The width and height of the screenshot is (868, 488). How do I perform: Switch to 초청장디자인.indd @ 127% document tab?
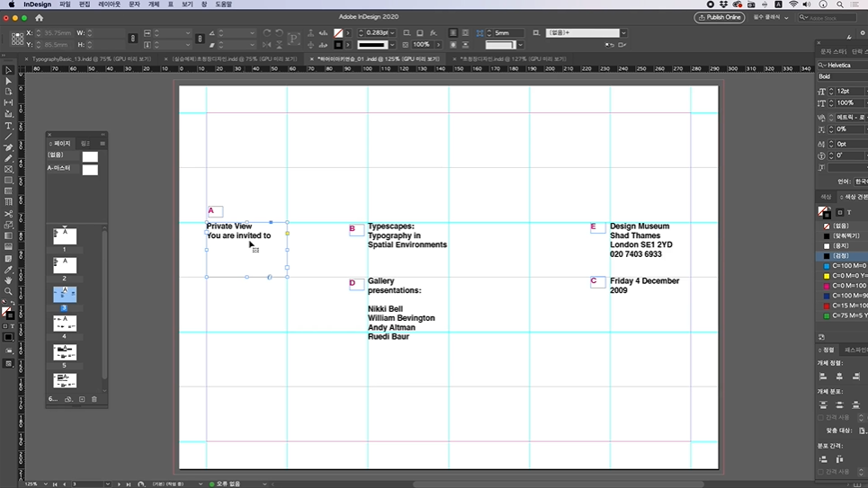pos(514,58)
